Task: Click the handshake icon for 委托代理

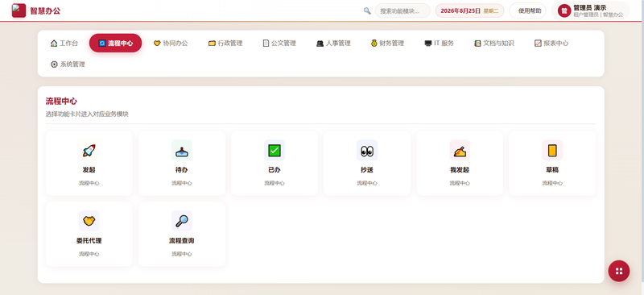Action: [x=89, y=221]
